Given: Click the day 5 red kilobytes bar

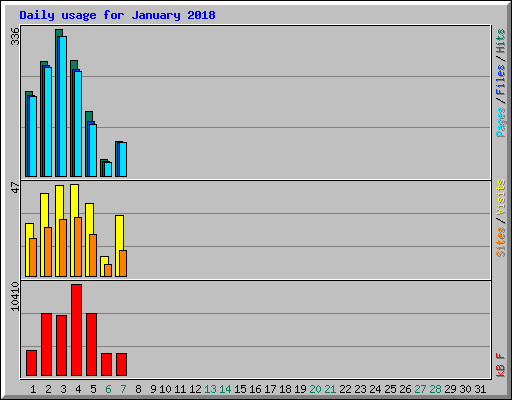Looking at the screenshot, I should pos(91,345).
